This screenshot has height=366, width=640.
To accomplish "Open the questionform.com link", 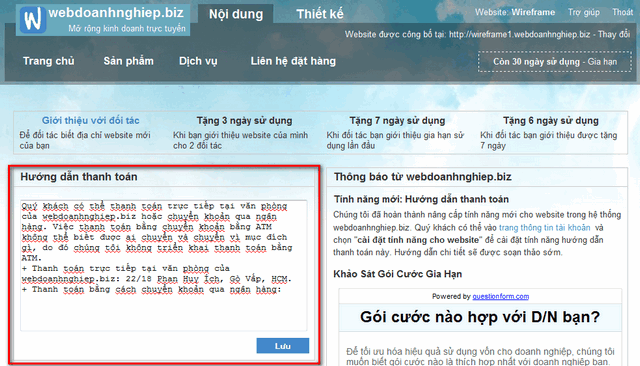I will pyautogui.click(x=500, y=296).
